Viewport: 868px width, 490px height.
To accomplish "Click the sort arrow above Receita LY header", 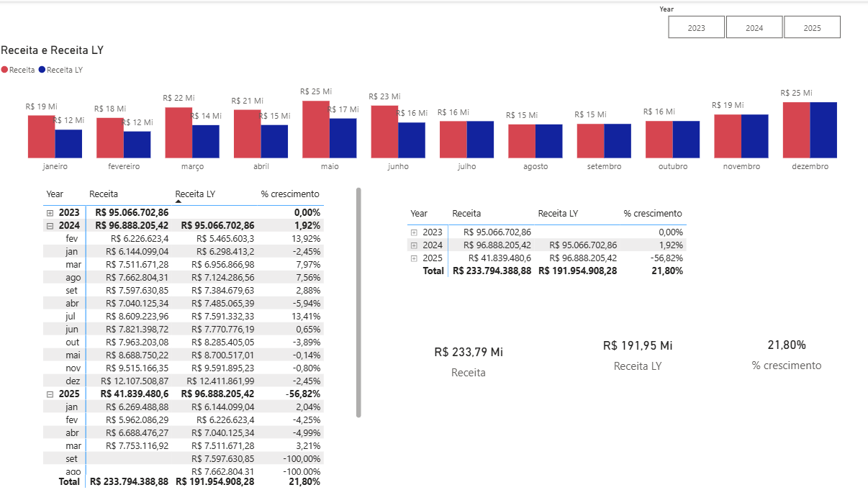I will pos(178,202).
